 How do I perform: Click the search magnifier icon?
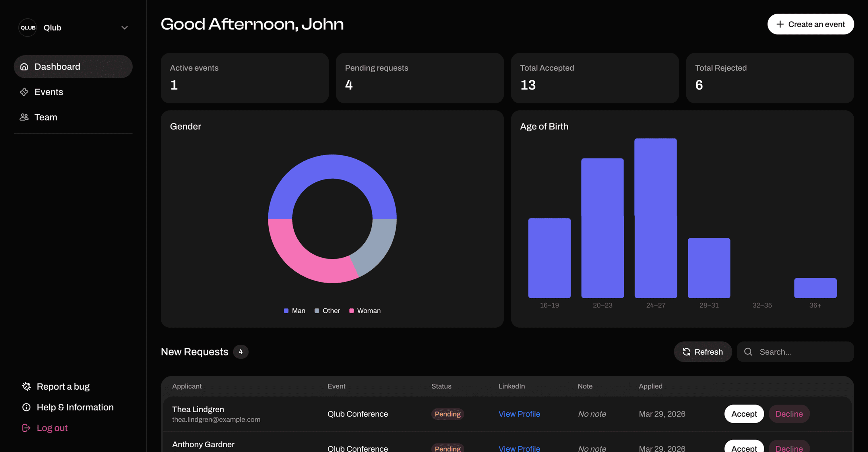748,352
